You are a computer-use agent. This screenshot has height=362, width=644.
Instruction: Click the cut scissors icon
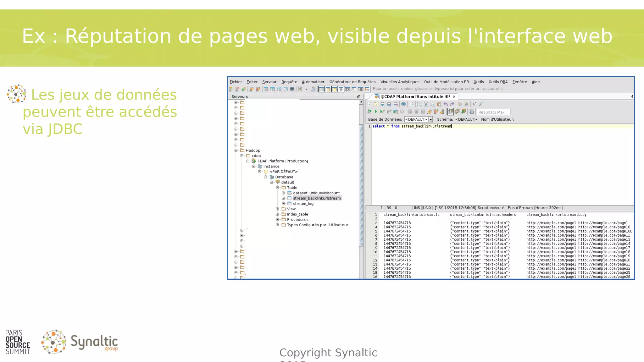(x=426, y=104)
